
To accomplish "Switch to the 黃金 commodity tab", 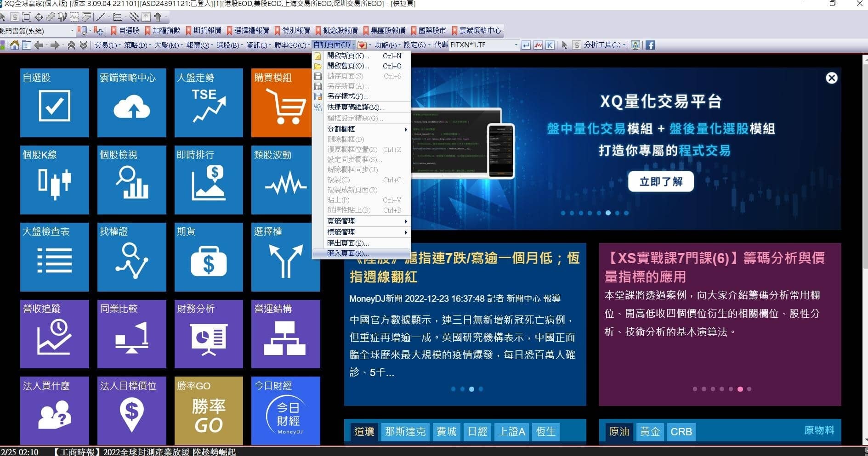I will pos(650,432).
